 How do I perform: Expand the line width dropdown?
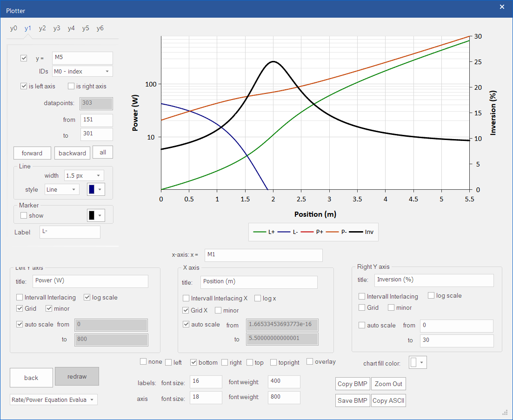[x=84, y=176]
